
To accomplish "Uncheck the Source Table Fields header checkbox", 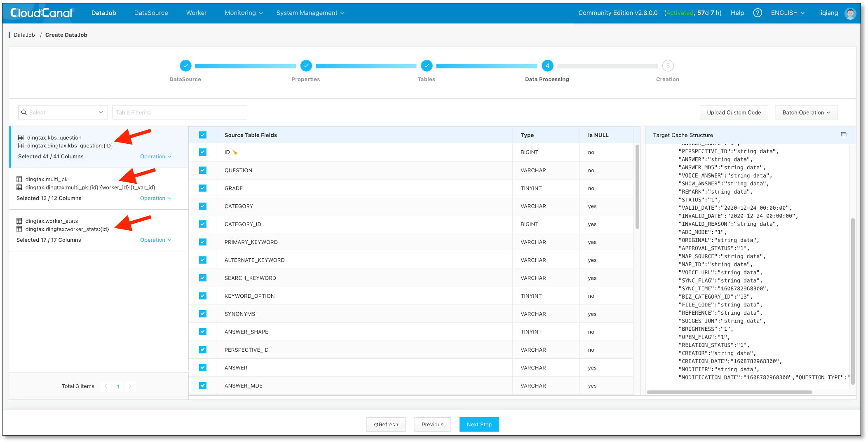I will tap(202, 135).
